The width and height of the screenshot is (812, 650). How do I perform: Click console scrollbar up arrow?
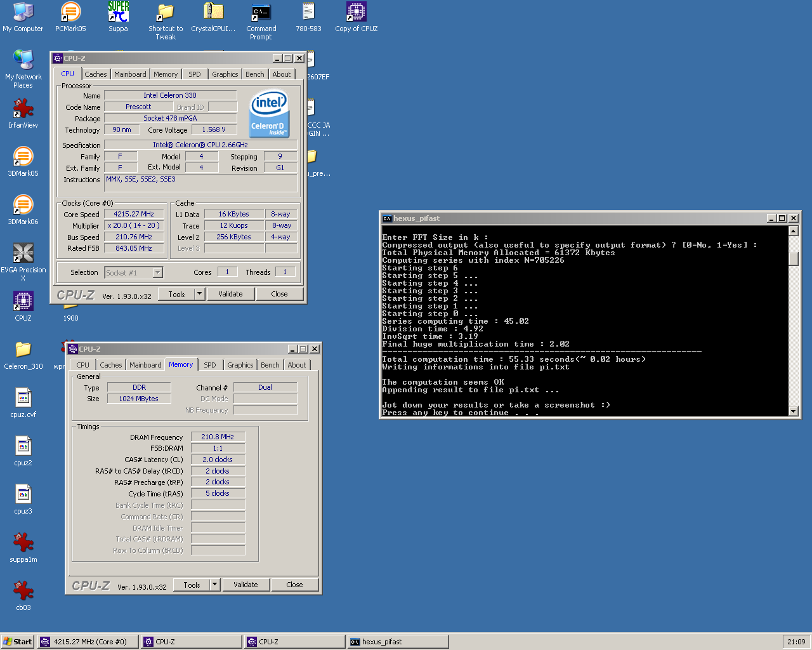[793, 231]
